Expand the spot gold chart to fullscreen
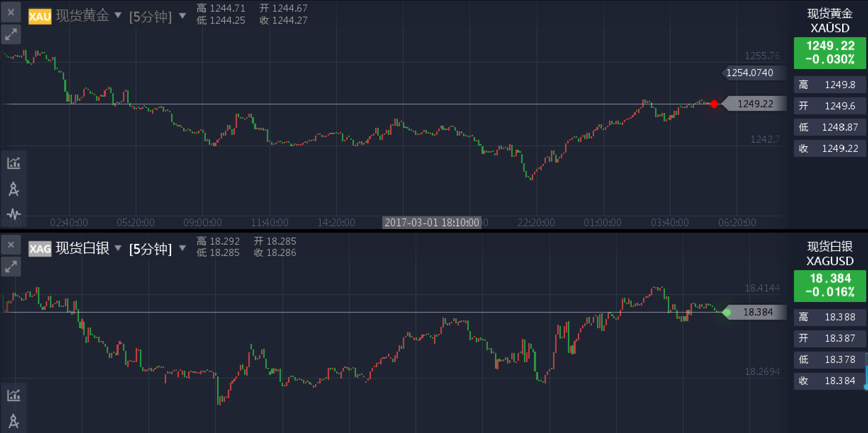The width and height of the screenshot is (868, 433). [x=11, y=34]
